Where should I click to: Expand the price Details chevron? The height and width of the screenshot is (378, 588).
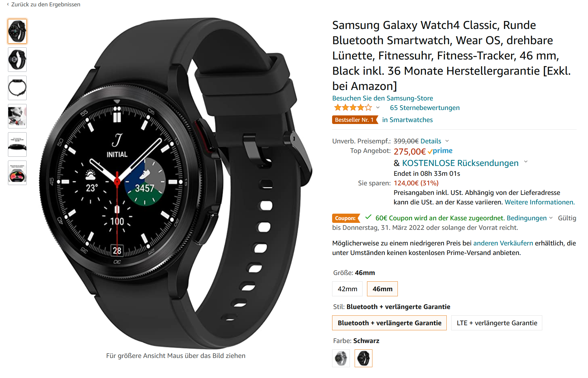(x=447, y=141)
